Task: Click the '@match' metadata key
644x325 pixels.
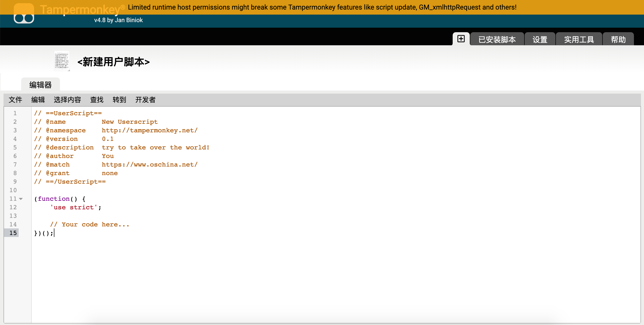Action: coord(58,165)
